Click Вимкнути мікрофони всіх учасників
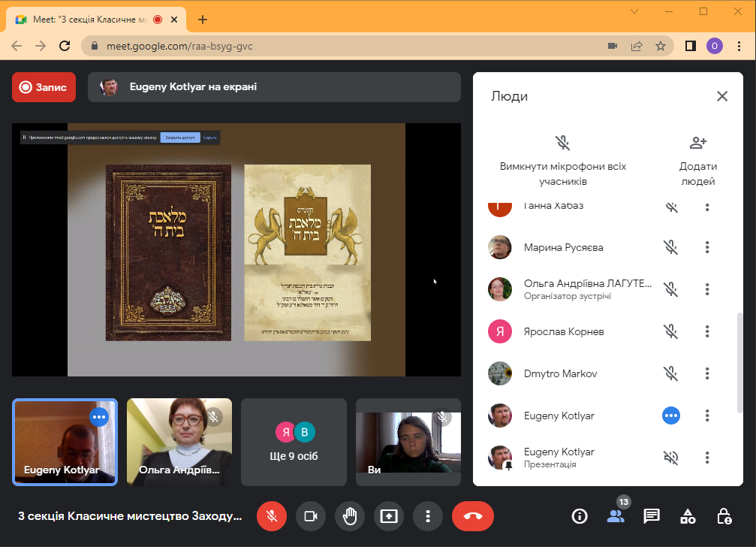Screen dimensions: 756x547 [x=562, y=162]
